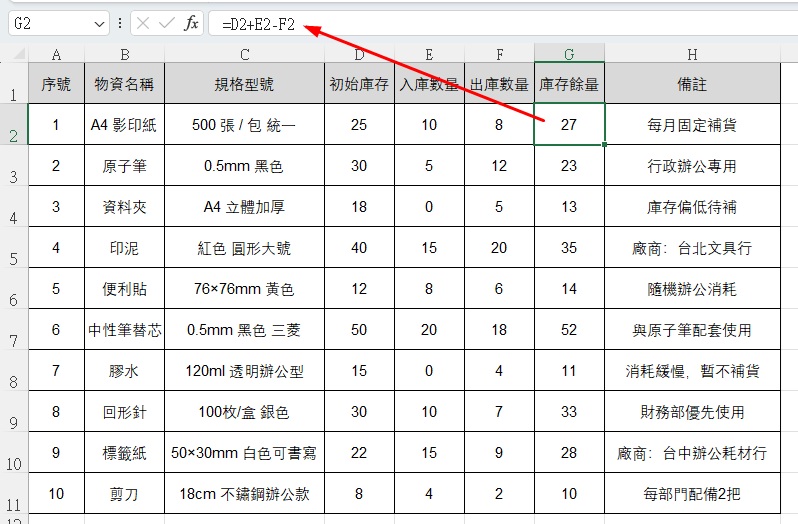Click the 初始庫存 header cell
This screenshot has width=798, height=524.
359,83
